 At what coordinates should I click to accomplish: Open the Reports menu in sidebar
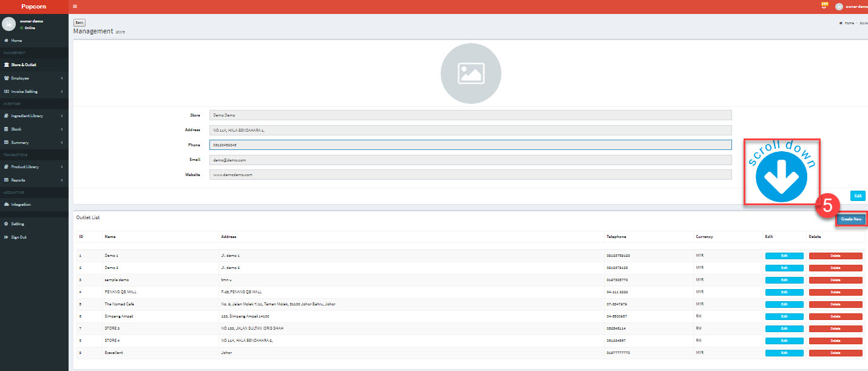point(33,180)
